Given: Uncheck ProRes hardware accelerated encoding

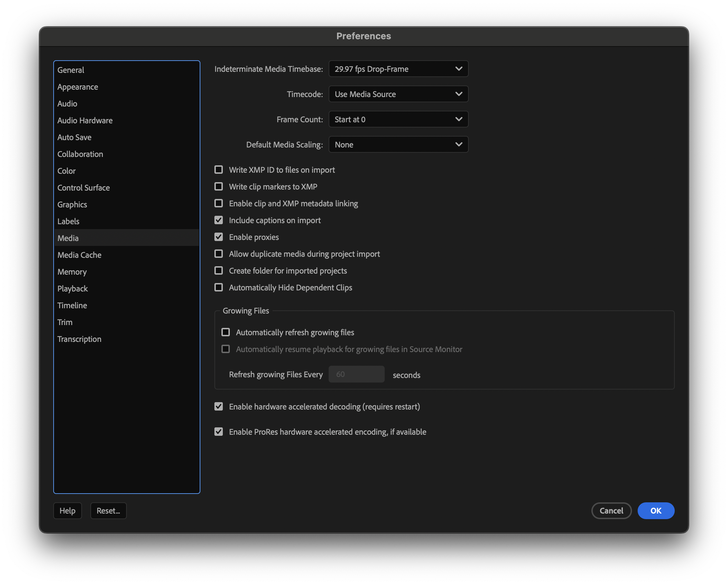Looking at the screenshot, I should point(219,432).
